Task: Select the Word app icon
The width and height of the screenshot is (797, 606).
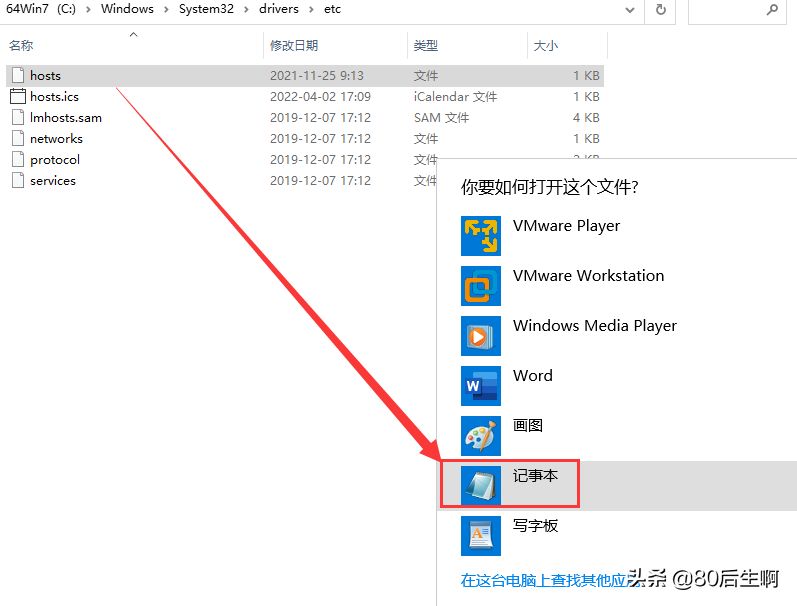Action: click(x=480, y=385)
